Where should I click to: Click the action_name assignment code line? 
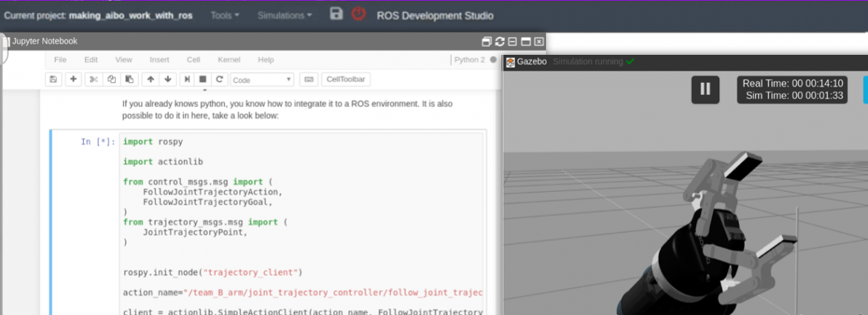click(x=303, y=292)
